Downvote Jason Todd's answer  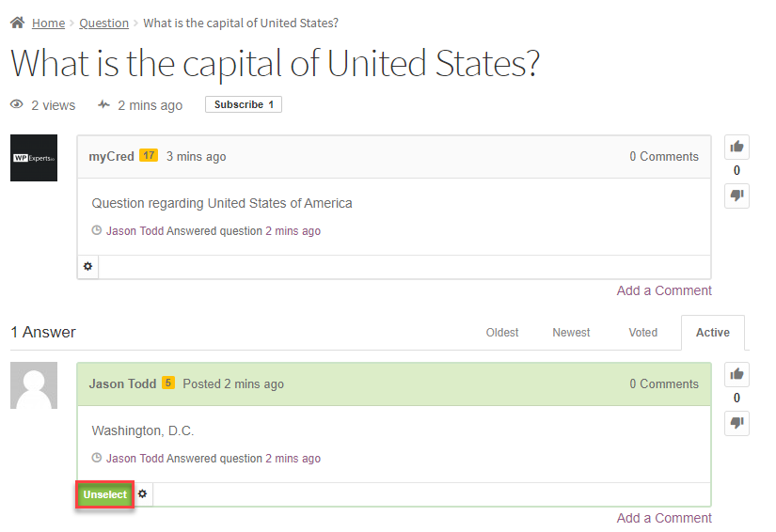click(x=736, y=423)
